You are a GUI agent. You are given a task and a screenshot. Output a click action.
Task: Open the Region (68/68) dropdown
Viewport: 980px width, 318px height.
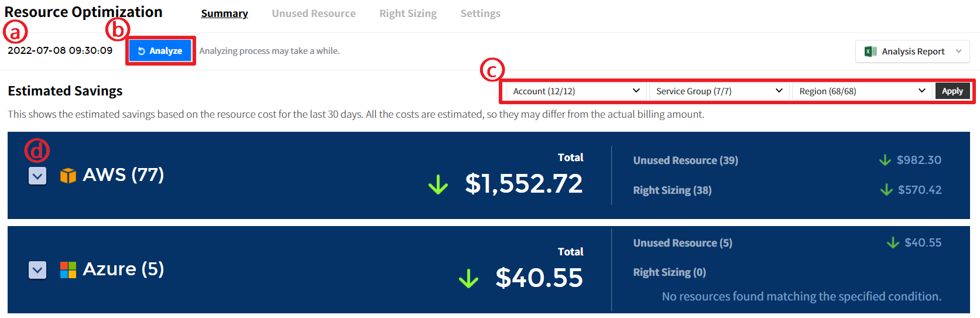[x=862, y=91]
